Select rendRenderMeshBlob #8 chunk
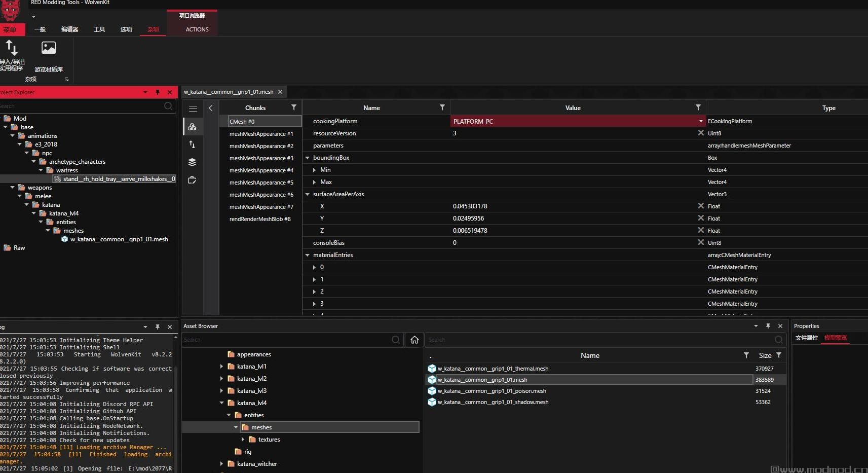Viewport: 868px width, 473px height. click(x=260, y=219)
